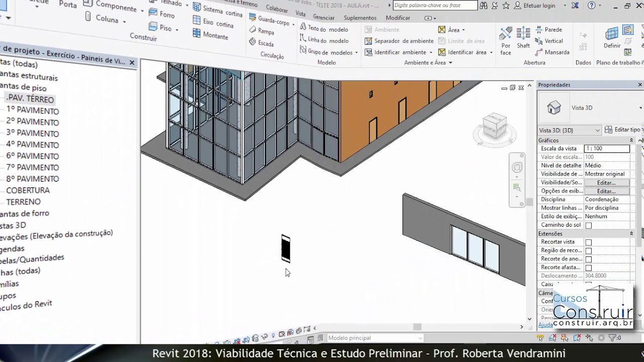Viewport: 644px width, 362px height.
Task: Toggle the Recorte de anotação checkbox
Action: point(588,259)
